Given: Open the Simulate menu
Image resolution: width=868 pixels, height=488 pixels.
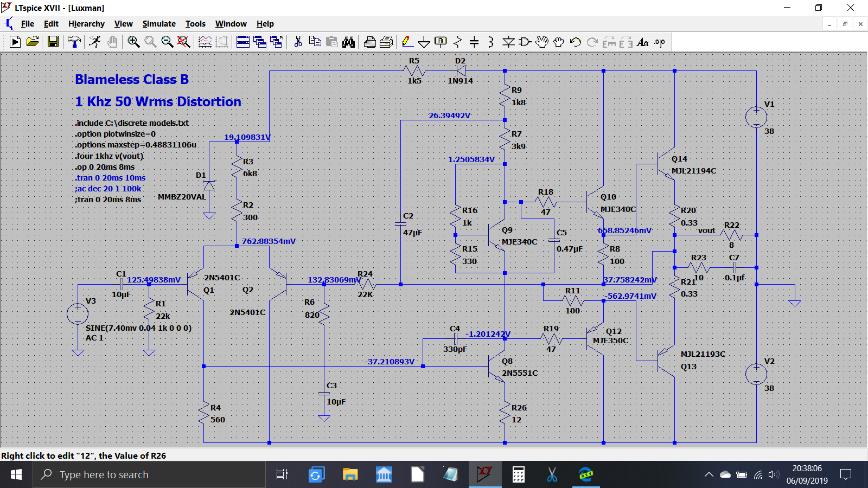Looking at the screenshot, I should (x=159, y=24).
